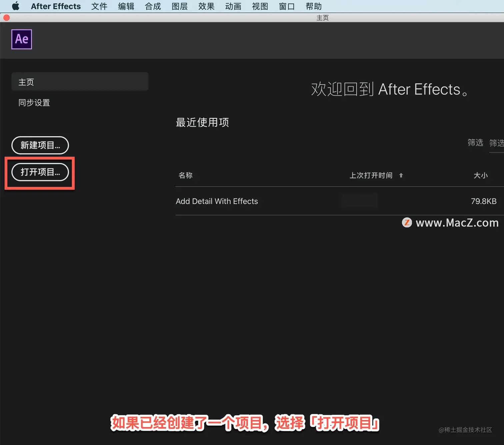Select 同步设置 in the sidebar
The width and height of the screenshot is (504, 445).
pos(34,103)
